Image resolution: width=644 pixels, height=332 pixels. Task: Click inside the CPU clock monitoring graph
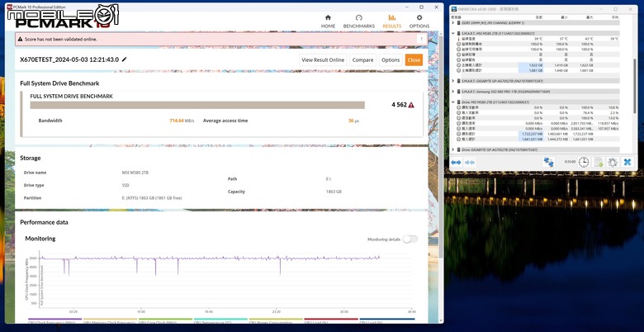click(226, 279)
